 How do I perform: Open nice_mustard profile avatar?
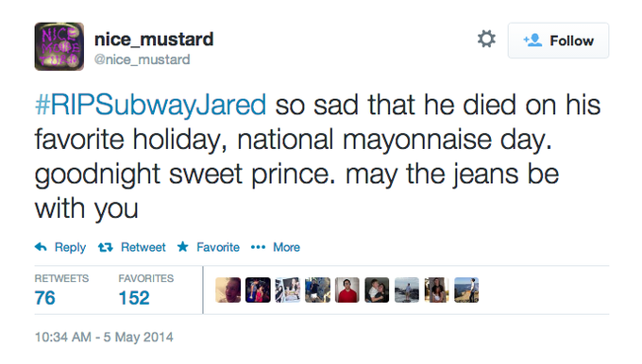pyautogui.click(x=59, y=46)
